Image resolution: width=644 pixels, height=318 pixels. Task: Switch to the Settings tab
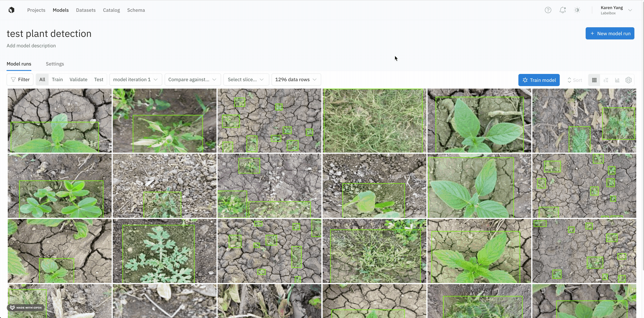click(x=55, y=64)
